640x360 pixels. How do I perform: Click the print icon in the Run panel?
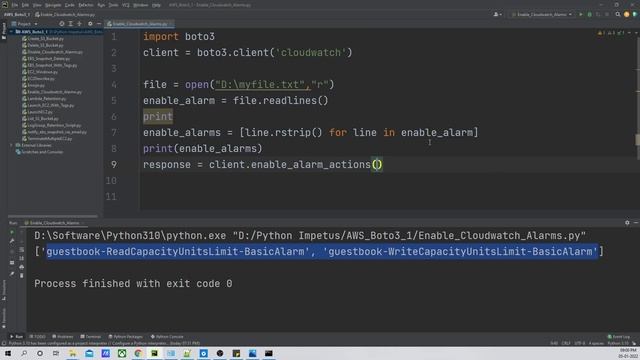click(22, 267)
